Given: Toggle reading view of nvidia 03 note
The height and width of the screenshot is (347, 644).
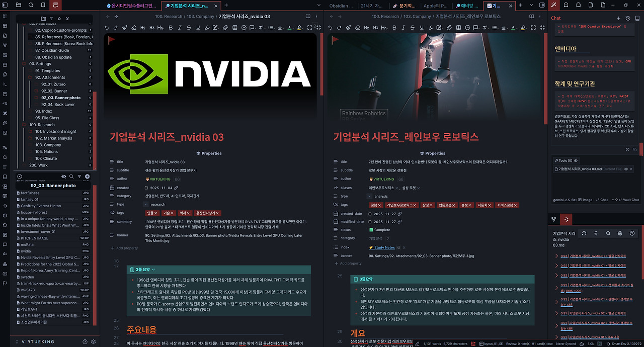Looking at the screenshot, I should point(309,16).
